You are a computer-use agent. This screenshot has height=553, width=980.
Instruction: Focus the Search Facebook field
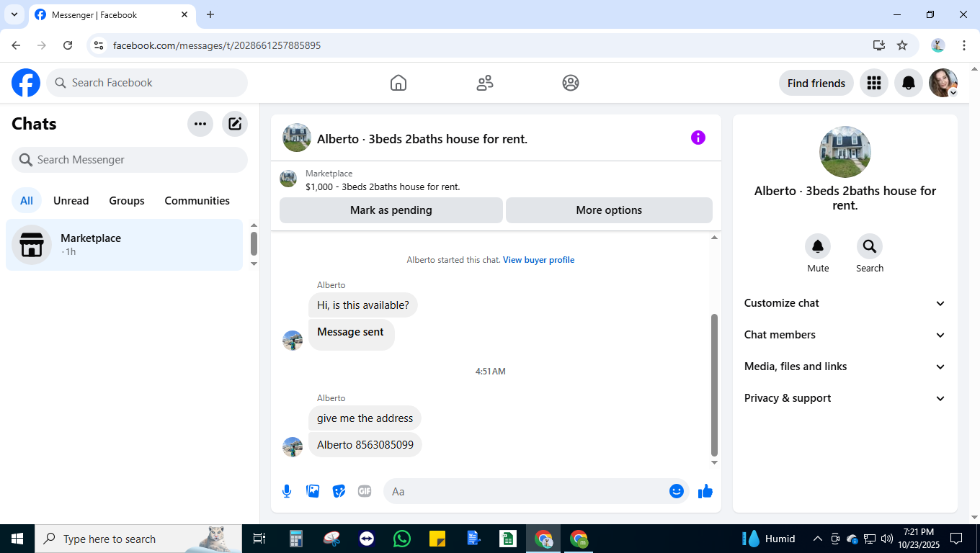click(147, 83)
